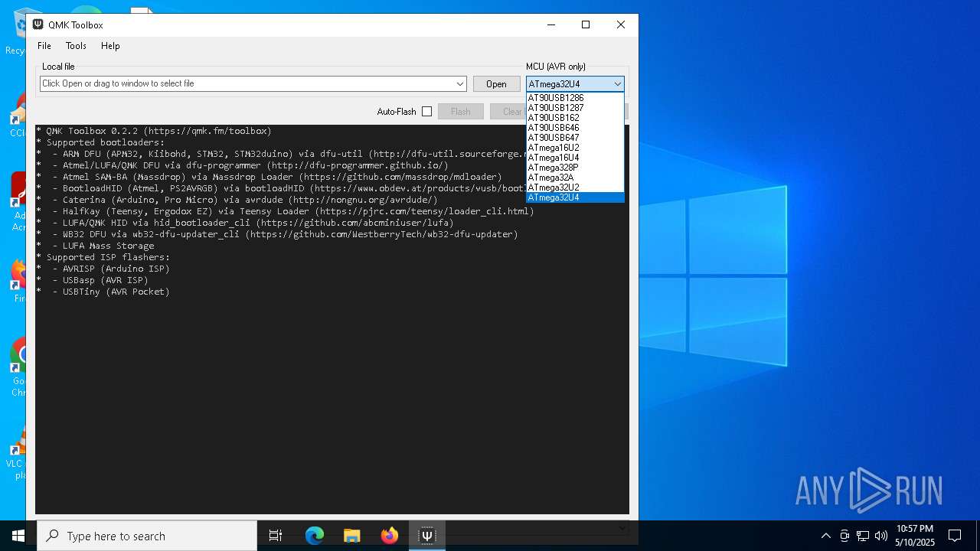The image size is (980, 551).
Task: Open File Explorer from taskbar
Action: (x=351, y=536)
